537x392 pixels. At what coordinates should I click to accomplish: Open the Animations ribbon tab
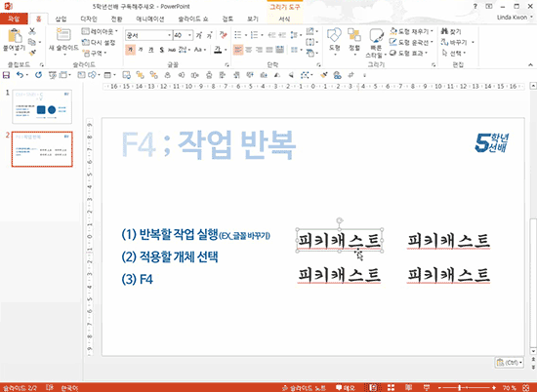(150, 19)
